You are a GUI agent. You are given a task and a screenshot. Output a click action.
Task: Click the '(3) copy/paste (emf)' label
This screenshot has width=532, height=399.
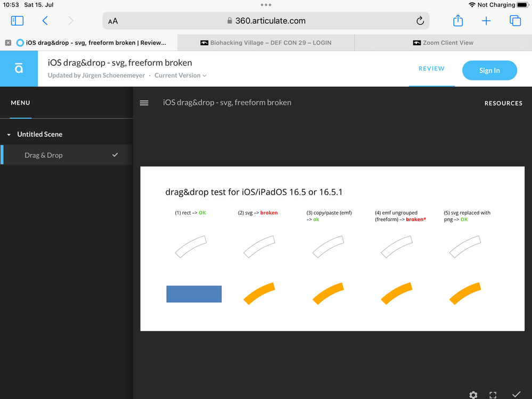(329, 216)
